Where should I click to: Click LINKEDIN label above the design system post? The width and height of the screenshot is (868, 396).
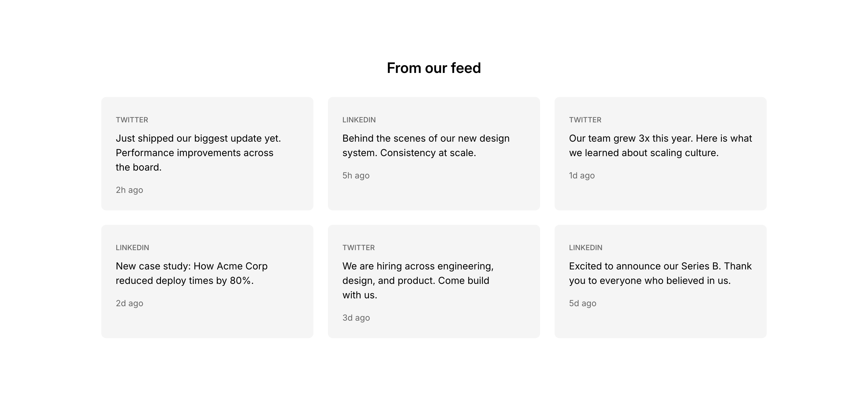pyautogui.click(x=359, y=120)
